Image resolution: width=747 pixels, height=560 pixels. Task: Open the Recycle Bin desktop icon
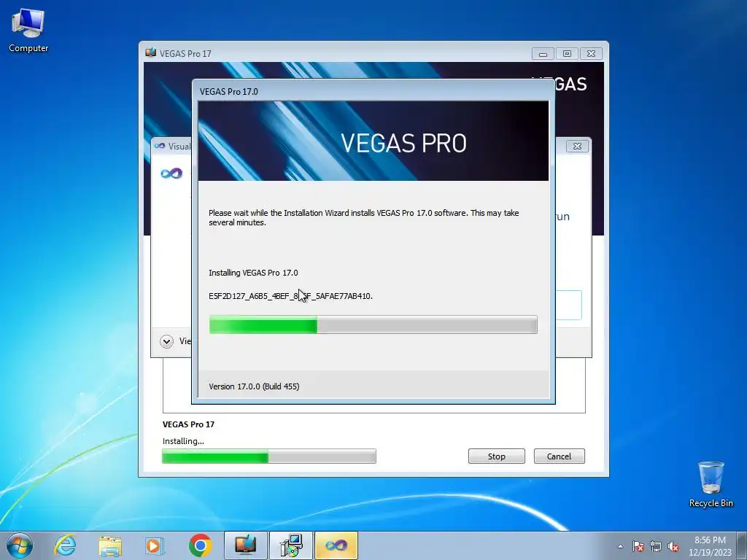click(x=711, y=484)
